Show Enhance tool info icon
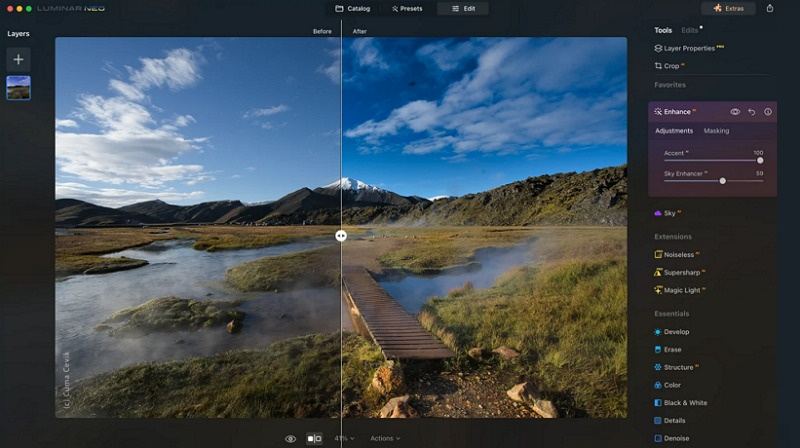Screen dimensions: 800x448 coord(768,112)
